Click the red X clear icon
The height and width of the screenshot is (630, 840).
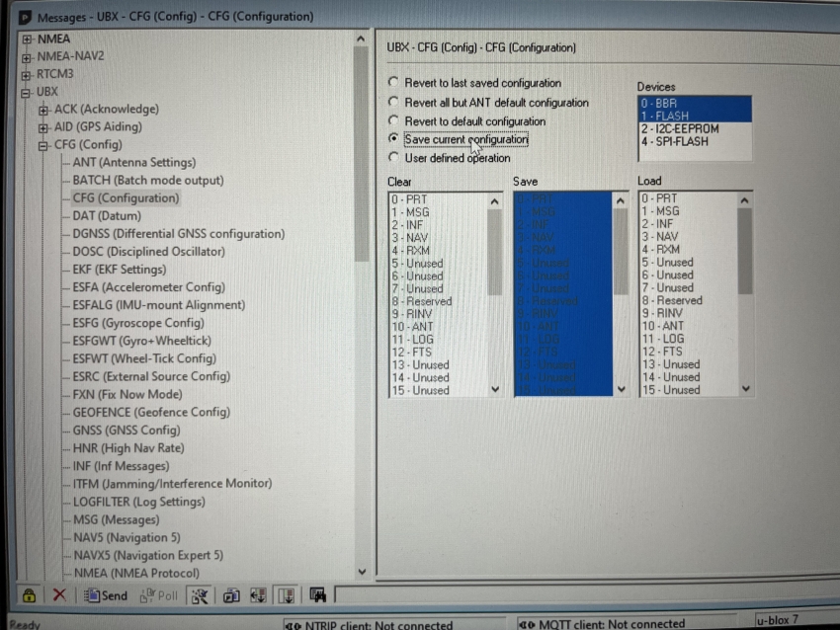click(x=59, y=594)
